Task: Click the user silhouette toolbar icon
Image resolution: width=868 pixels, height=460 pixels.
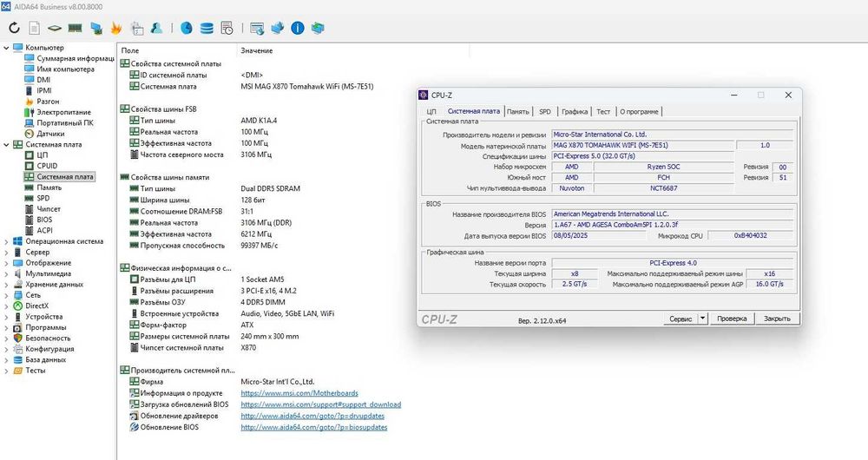Action: [156, 28]
